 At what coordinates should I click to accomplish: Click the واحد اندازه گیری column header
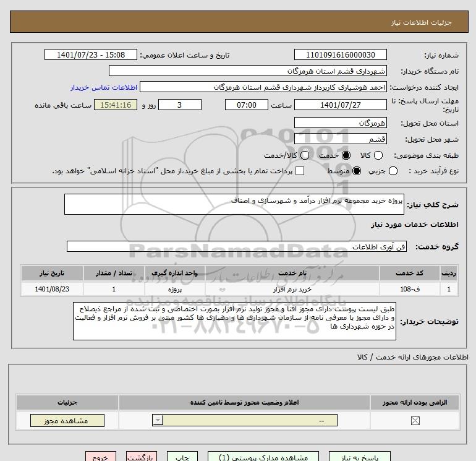pos(174,273)
